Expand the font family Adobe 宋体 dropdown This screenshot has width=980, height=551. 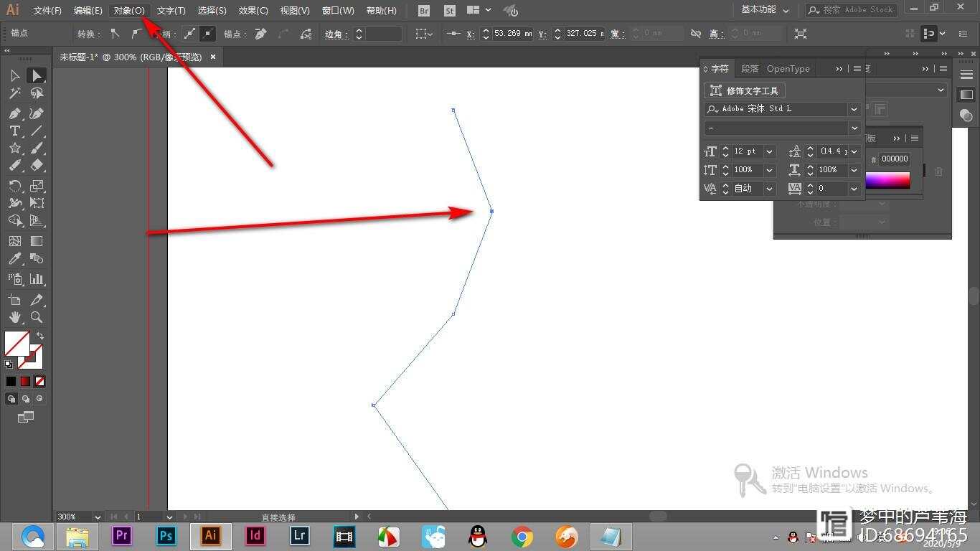pos(854,109)
